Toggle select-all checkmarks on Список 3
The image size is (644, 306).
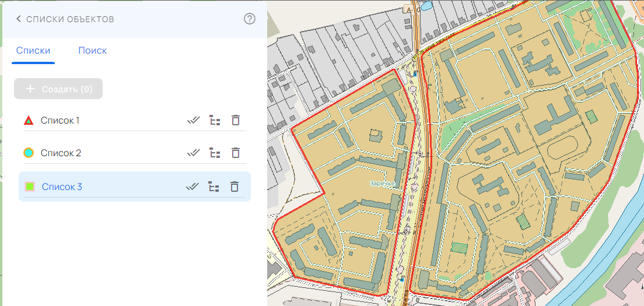192,187
